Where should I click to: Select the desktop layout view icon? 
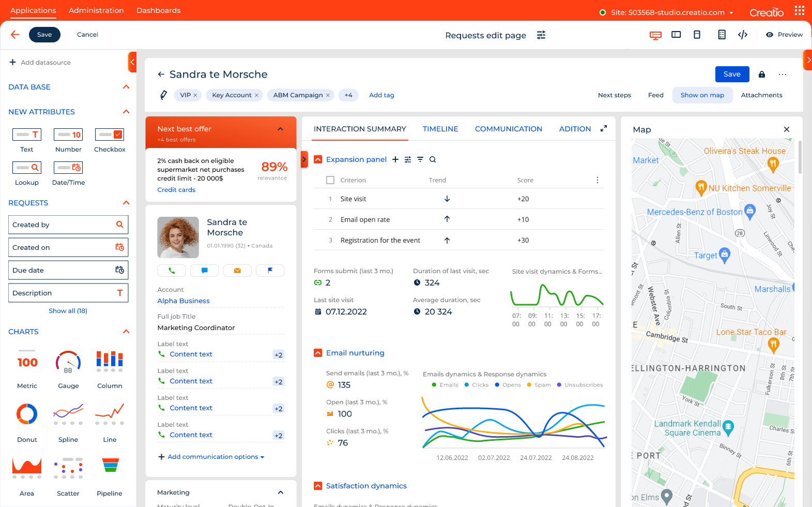pos(655,35)
